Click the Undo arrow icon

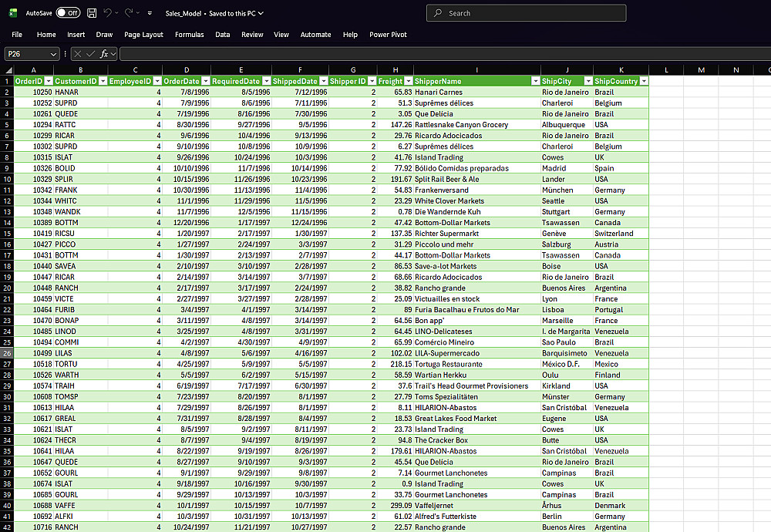point(108,13)
